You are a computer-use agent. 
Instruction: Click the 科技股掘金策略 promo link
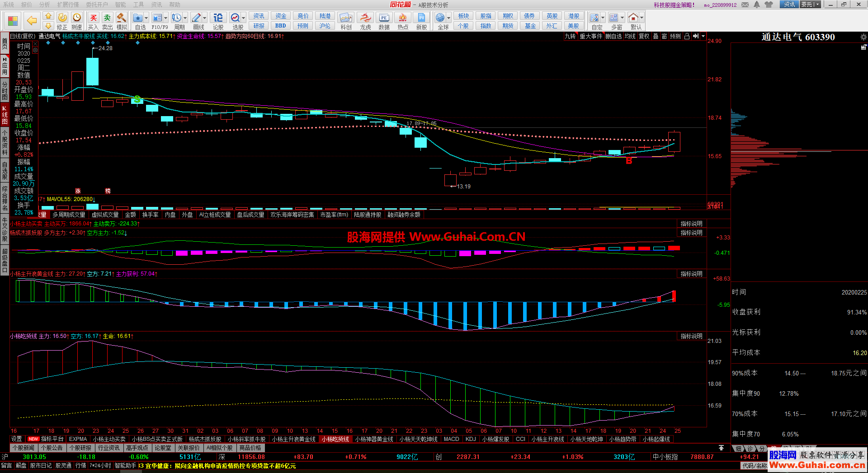point(675,5)
